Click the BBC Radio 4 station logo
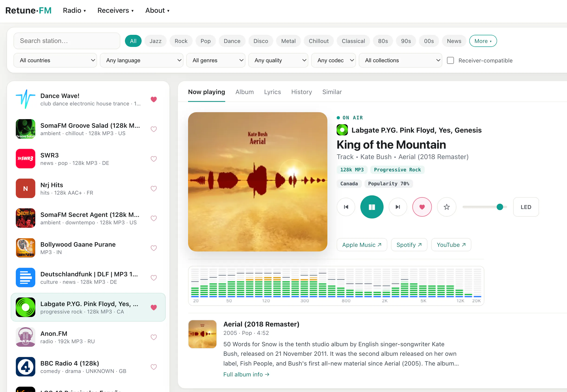The image size is (567, 392). [26, 367]
